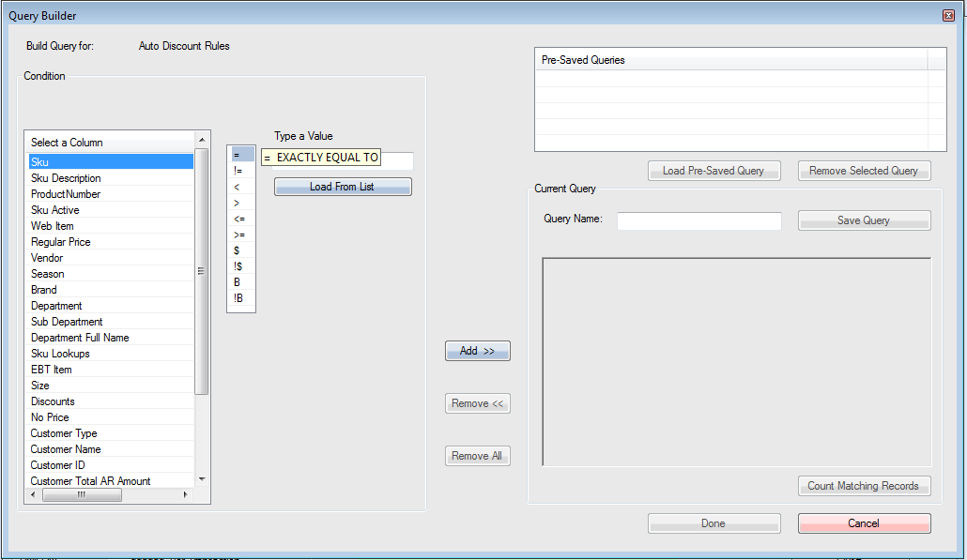967x560 pixels.
Task: Select 'Regular Price' column
Action: (x=61, y=242)
